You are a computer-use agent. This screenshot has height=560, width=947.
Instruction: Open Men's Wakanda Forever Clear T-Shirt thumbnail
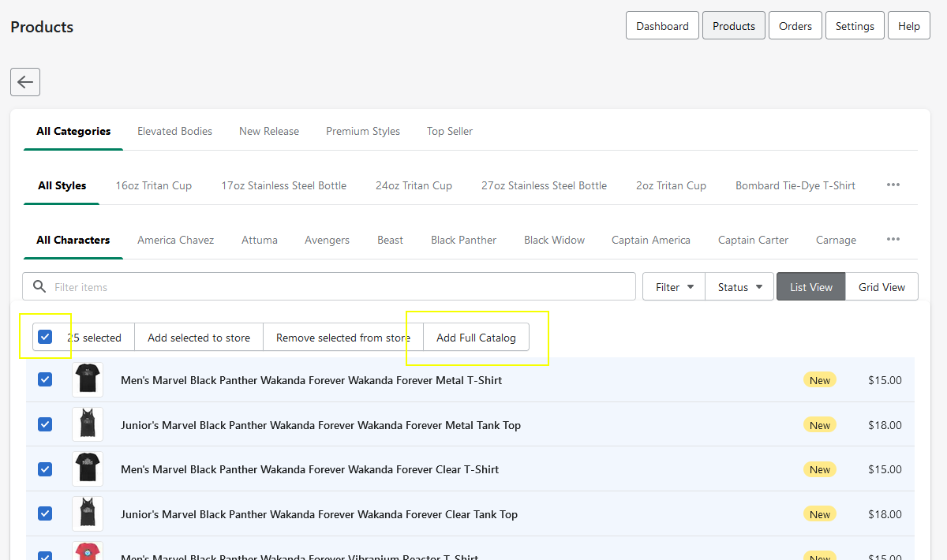(88, 469)
